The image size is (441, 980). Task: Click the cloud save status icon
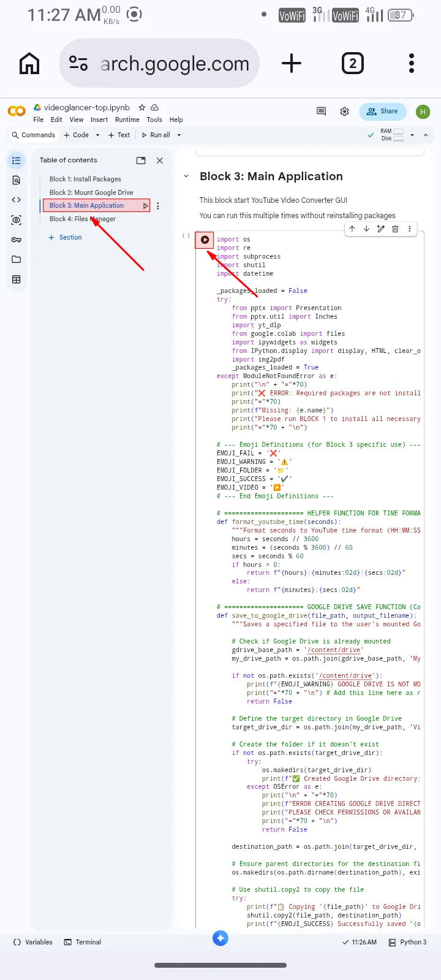[x=155, y=107]
